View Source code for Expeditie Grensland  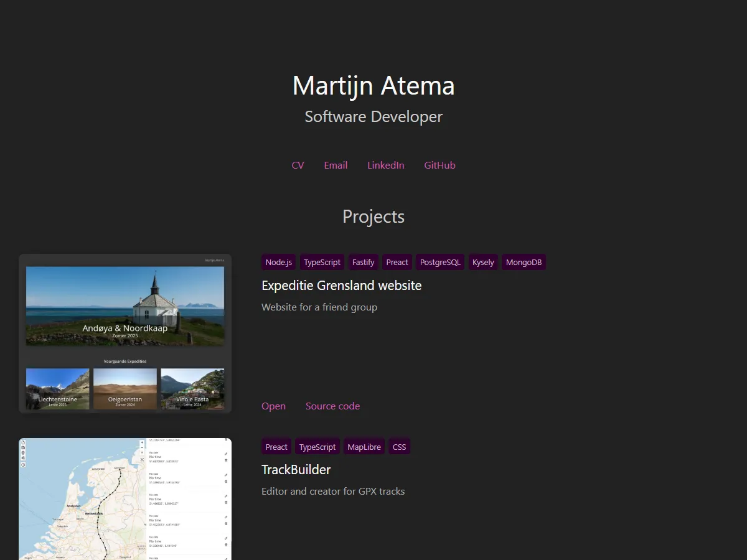pos(332,406)
